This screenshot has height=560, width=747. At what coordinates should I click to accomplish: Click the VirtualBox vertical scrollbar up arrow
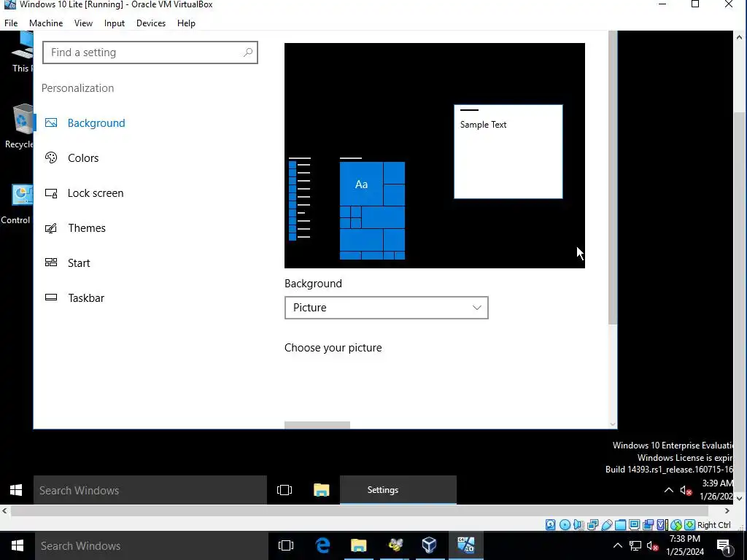(740, 36)
